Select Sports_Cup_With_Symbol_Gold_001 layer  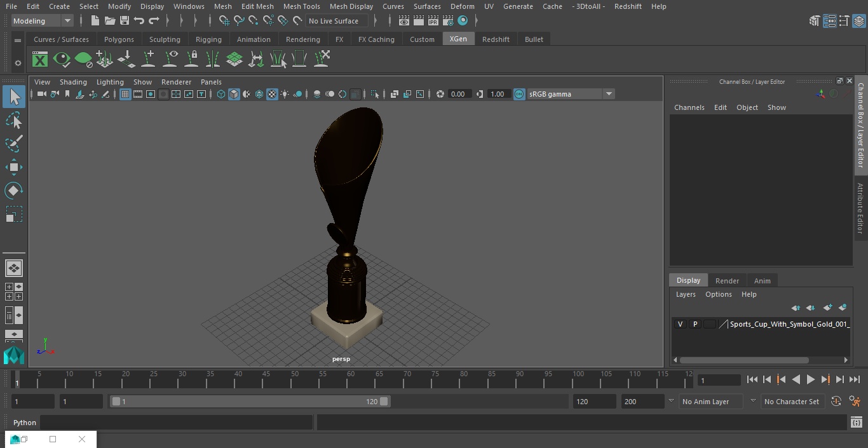pos(789,324)
